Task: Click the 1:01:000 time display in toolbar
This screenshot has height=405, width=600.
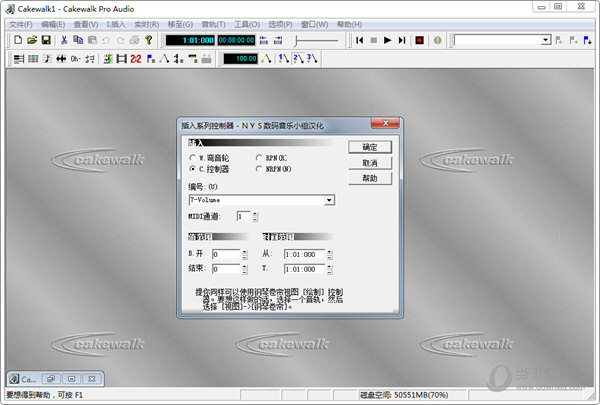Action: point(190,40)
